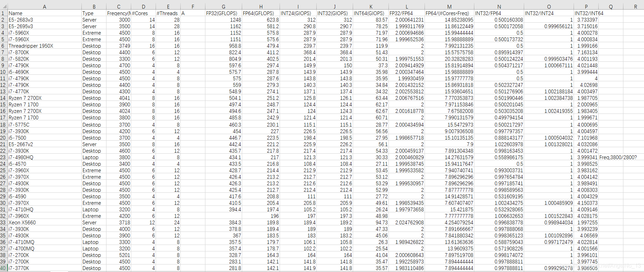
Task: Select the 'E5-2695v3' name cell
Action: (45, 26)
